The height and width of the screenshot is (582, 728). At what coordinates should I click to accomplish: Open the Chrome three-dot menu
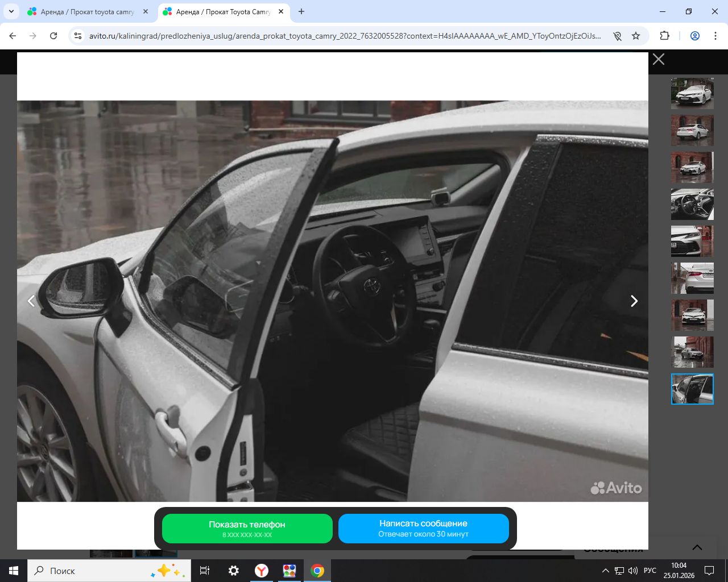pos(715,36)
